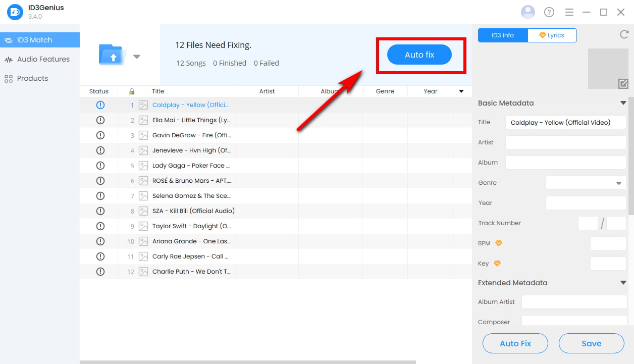The height and width of the screenshot is (364, 634).
Task: Click the refresh icon above album art
Action: pos(624,35)
